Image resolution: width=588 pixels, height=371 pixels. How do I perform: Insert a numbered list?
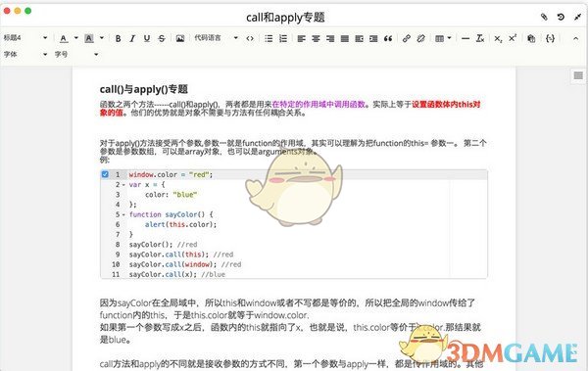(x=283, y=38)
